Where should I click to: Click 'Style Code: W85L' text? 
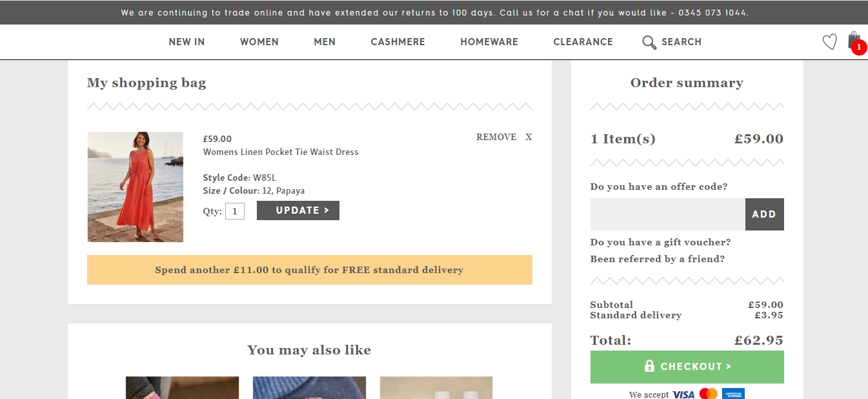coord(240,178)
